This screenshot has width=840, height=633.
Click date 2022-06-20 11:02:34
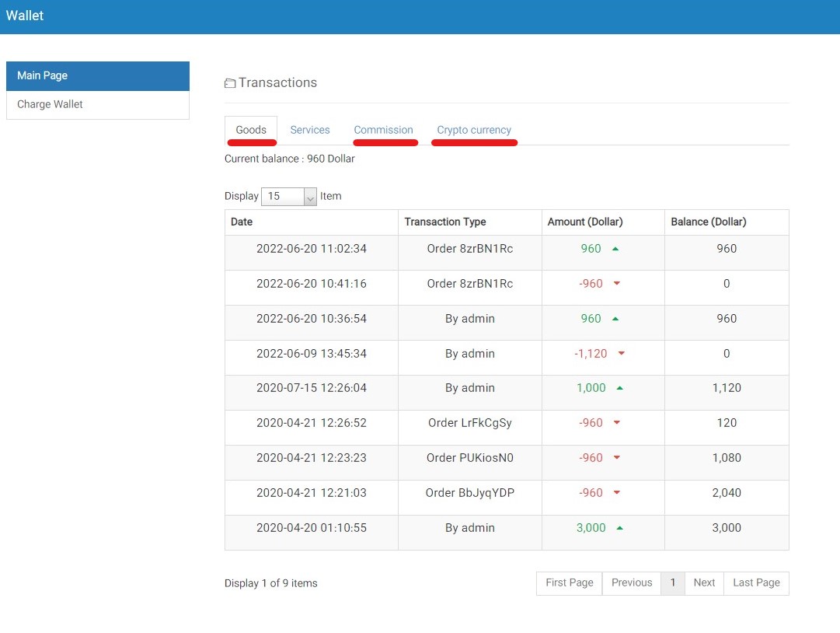coord(312,249)
